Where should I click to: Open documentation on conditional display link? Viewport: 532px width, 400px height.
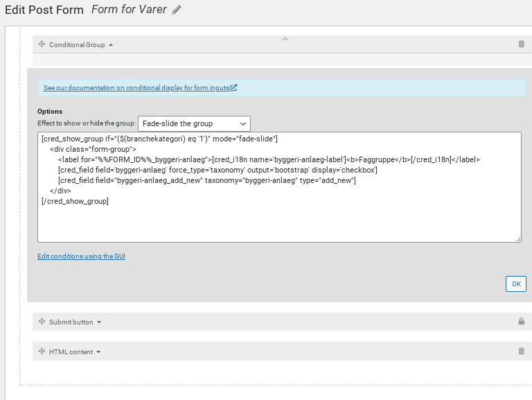point(136,87)
